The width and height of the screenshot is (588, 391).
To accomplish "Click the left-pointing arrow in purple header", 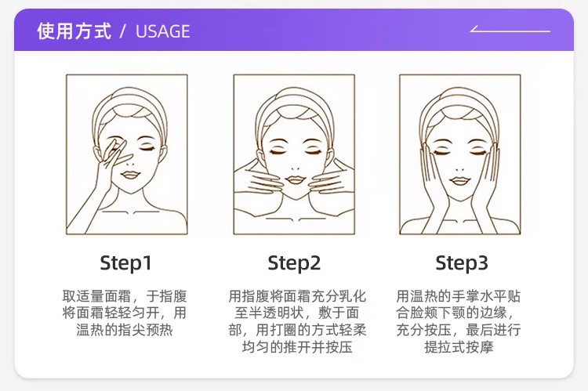I will 510,29.
